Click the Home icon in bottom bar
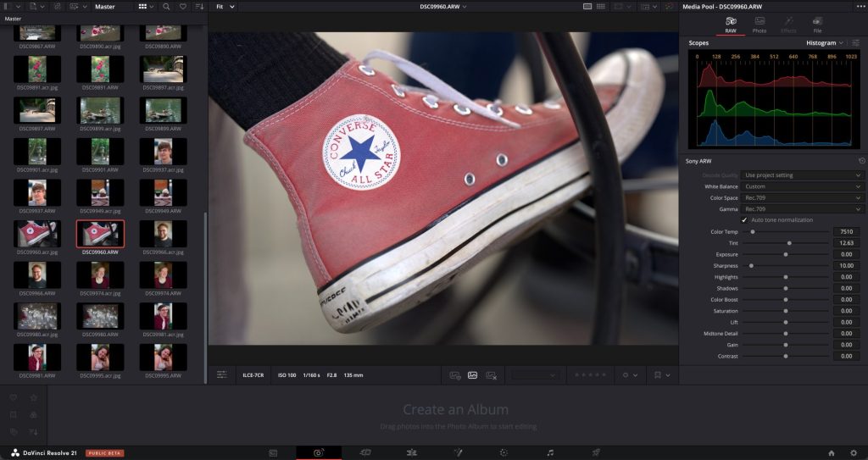 click(x=831, y=452)
